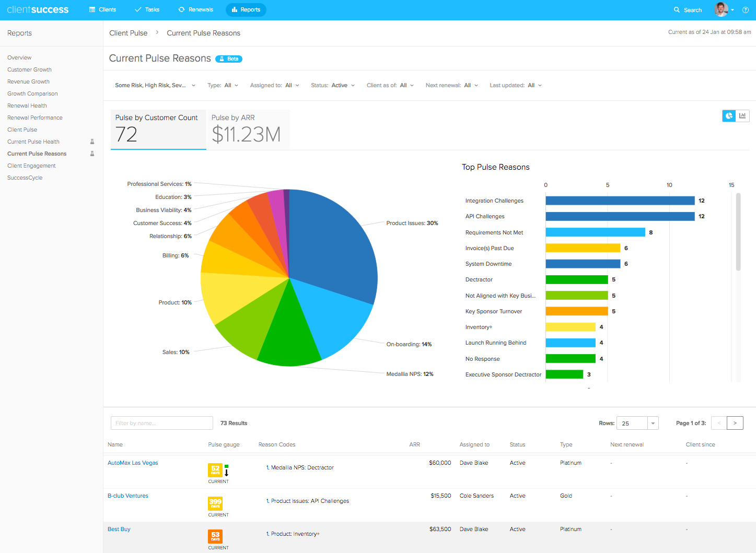756x553 pixels.
Task: Go to next page of results
Action: (735, 423)
